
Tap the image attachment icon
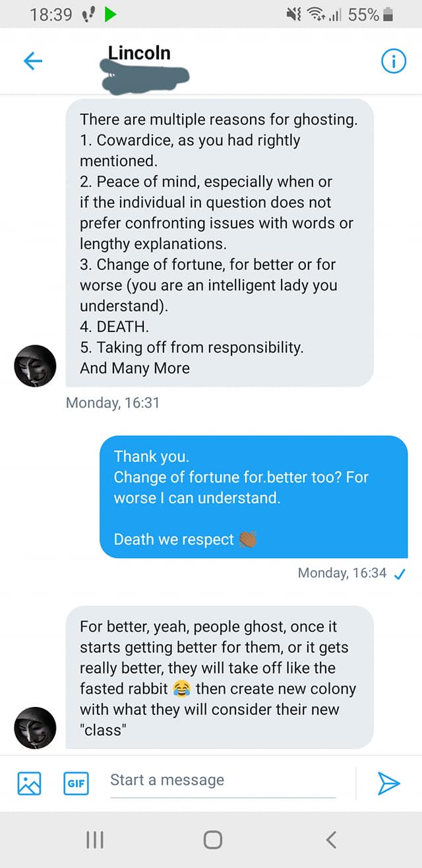[29, 783]
